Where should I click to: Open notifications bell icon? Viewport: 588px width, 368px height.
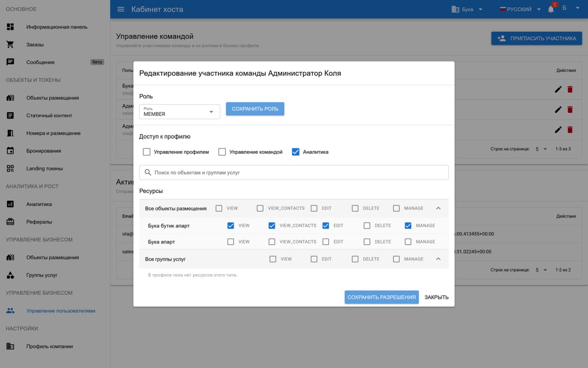pyautogui.click(x=551, y=9)
